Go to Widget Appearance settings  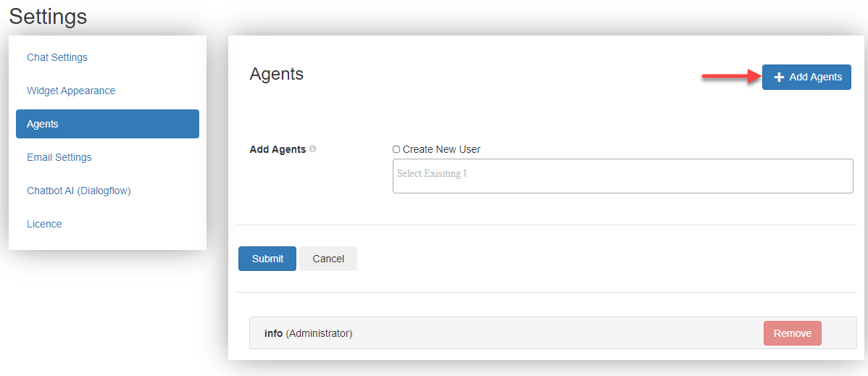(x=71, y=91)
